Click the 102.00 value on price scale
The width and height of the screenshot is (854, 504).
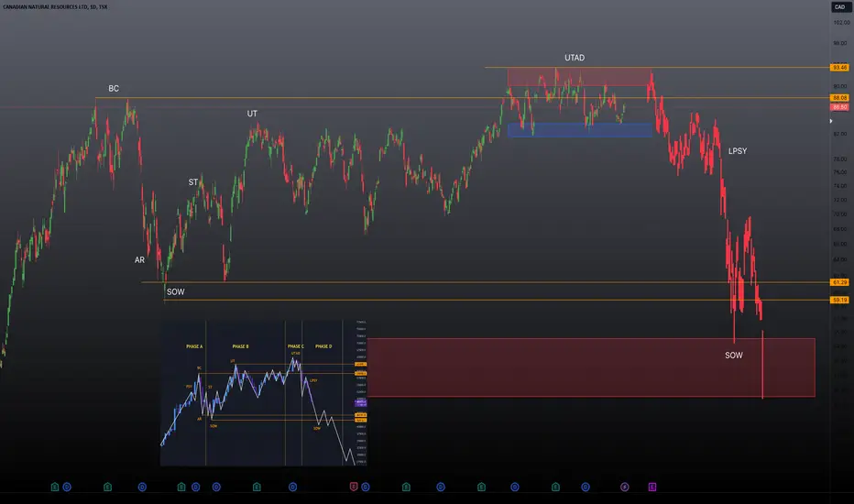click(x=841, y=22)
